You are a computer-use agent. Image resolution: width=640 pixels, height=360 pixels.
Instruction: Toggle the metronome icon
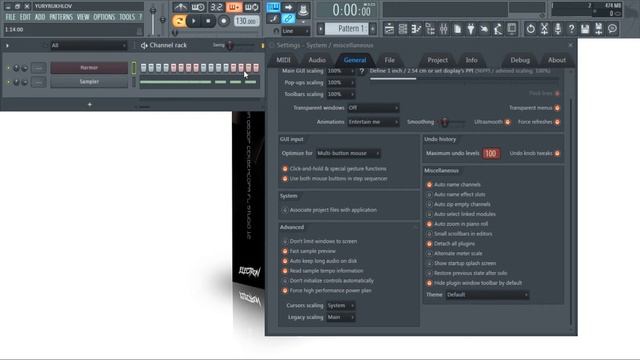pos(180,7)
